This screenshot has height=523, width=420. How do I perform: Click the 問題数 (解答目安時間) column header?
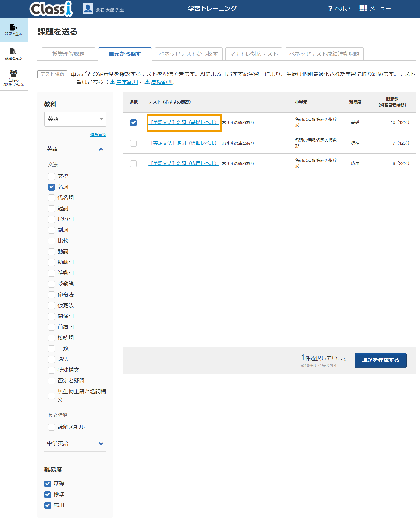(392, 102)
